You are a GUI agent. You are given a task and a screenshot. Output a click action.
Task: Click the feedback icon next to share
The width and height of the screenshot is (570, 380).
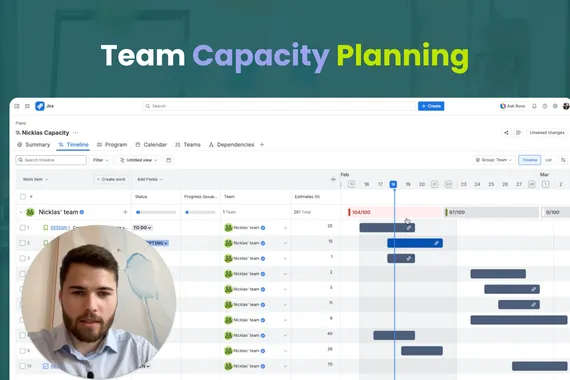pos(518,133)
